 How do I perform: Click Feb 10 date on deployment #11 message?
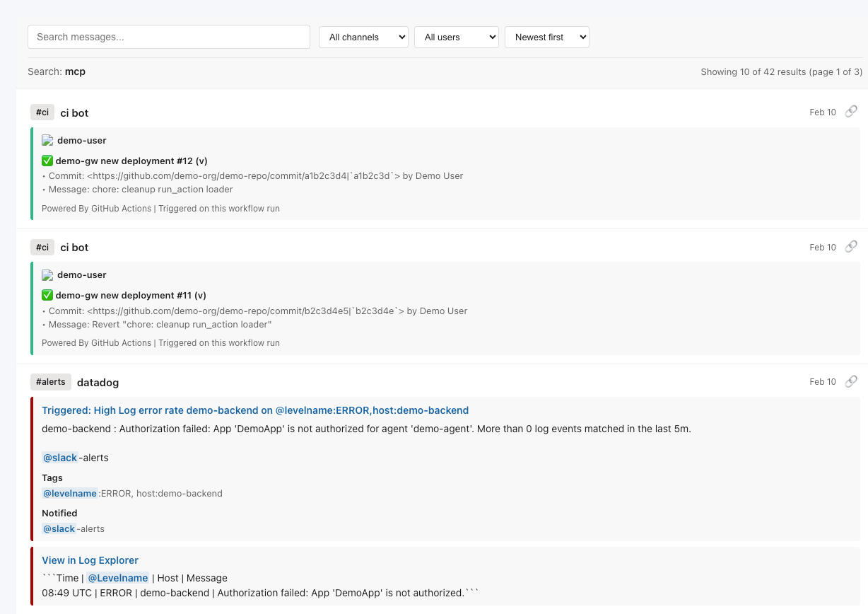tap(823, 247)
